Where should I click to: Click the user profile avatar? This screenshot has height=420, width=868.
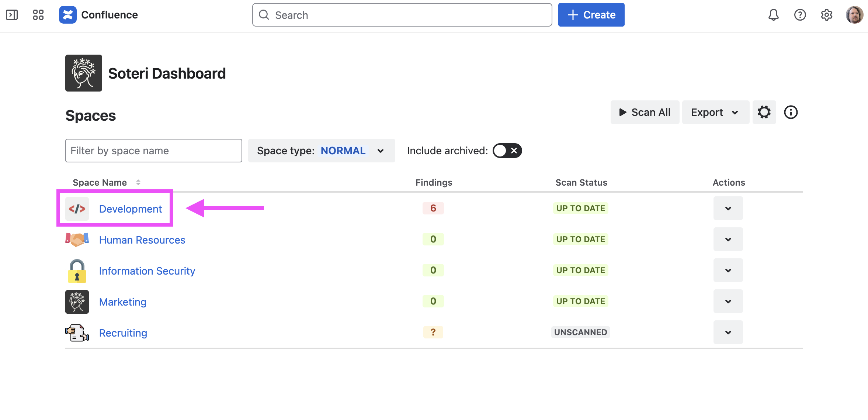click(x=854, y=15)
